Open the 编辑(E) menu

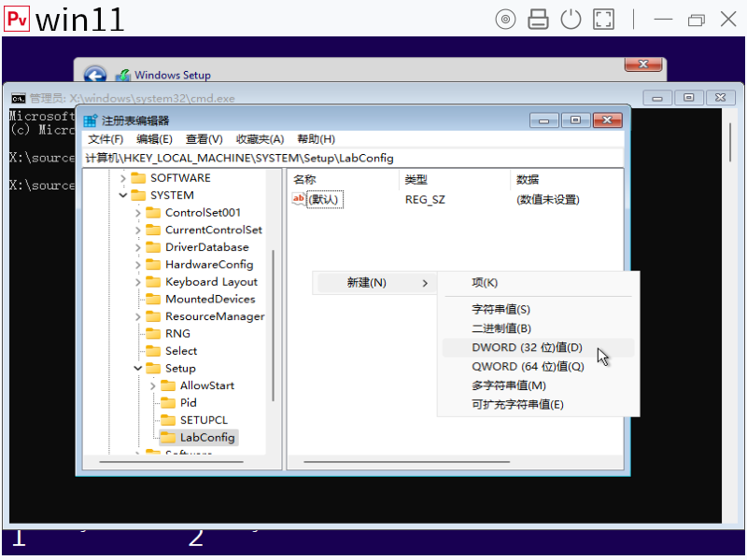point(154,139)
